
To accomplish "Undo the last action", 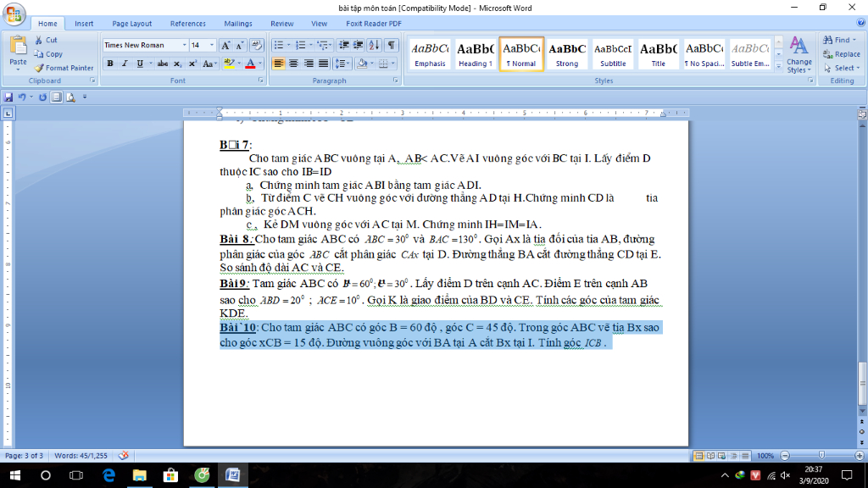I will coord(22,97).
